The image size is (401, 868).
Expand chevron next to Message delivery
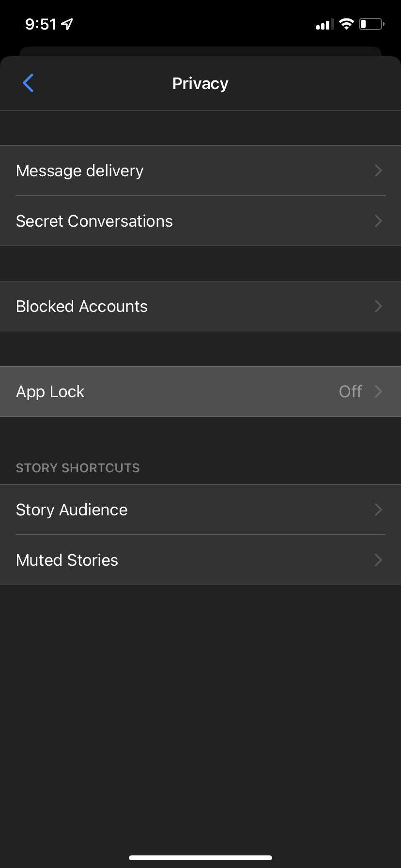(x=379, y=170)
